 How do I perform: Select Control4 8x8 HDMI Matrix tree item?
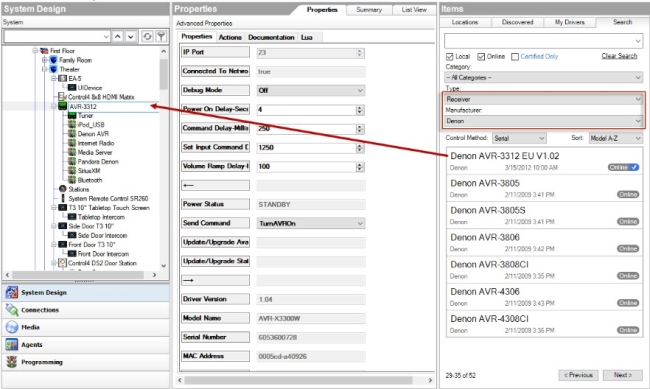101,97
